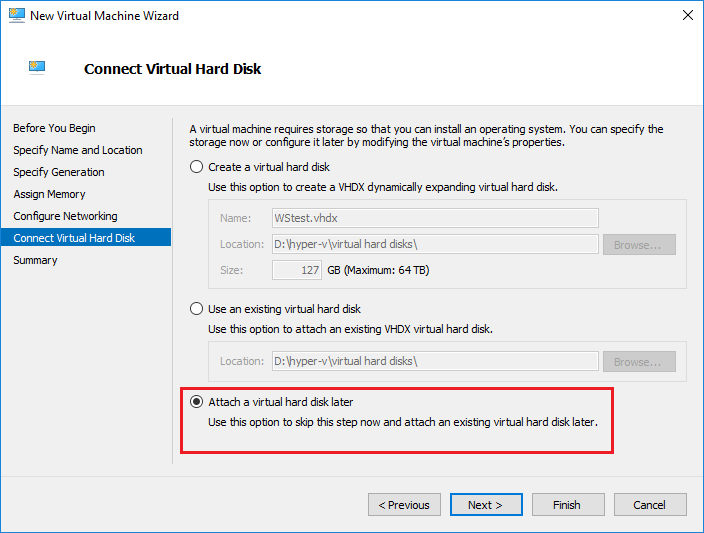Viewport: 704px width, 533px height.
Task: Open the Assign Memory step
Action: (49, 194)
